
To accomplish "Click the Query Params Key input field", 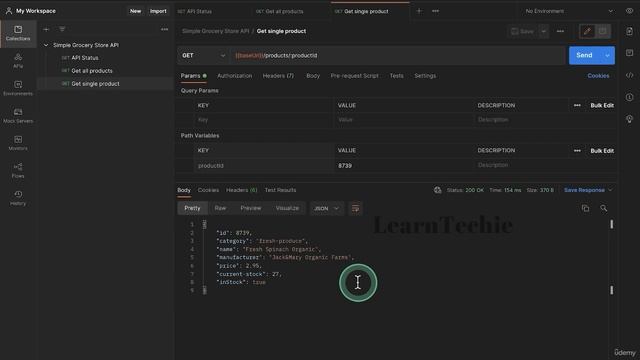I will point(264,120).
